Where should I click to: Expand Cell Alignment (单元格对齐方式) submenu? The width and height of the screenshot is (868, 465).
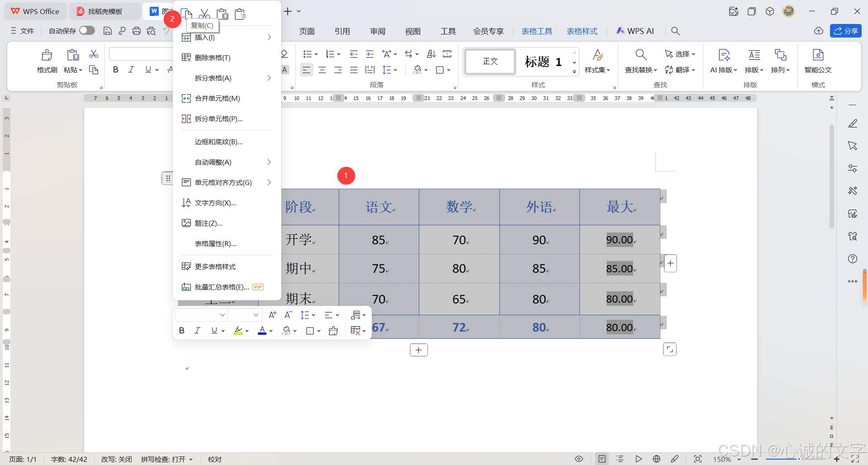pos(227,182)
